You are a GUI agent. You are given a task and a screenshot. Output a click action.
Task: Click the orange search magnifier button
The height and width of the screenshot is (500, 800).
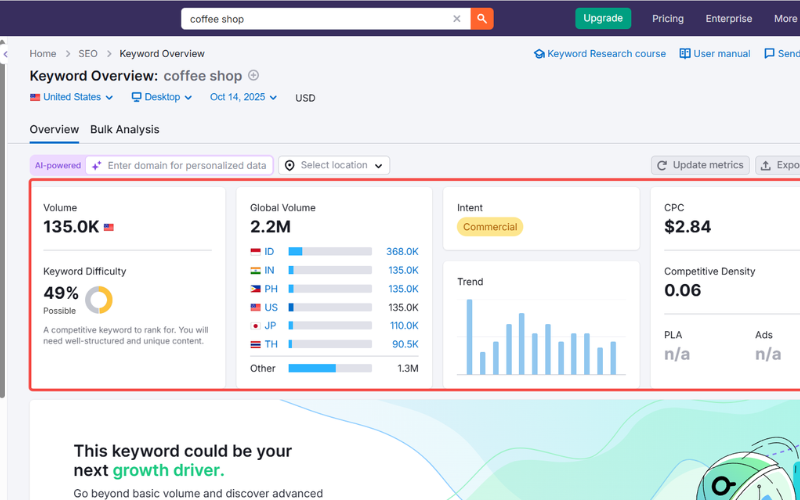click(482, 18)
